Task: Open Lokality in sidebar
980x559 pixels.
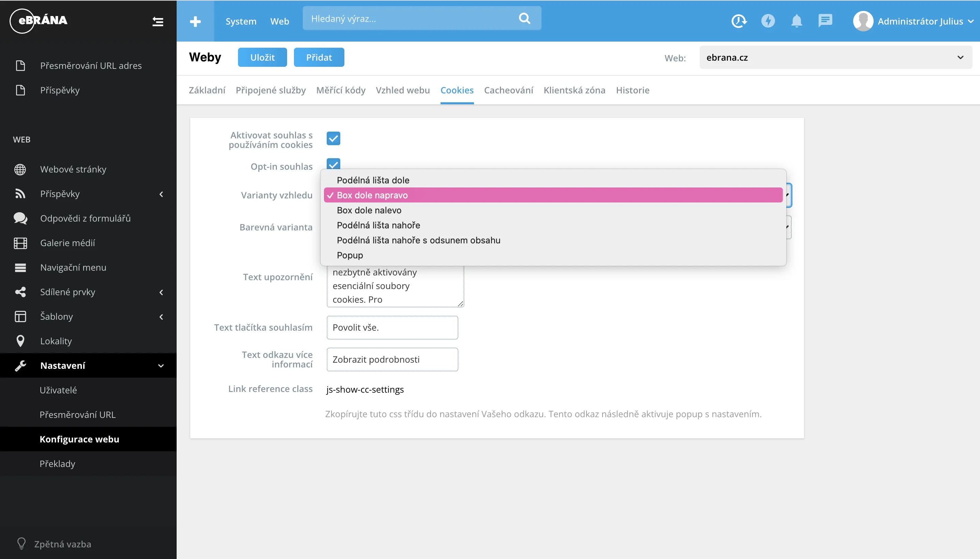Action: [x=56, y=341]
